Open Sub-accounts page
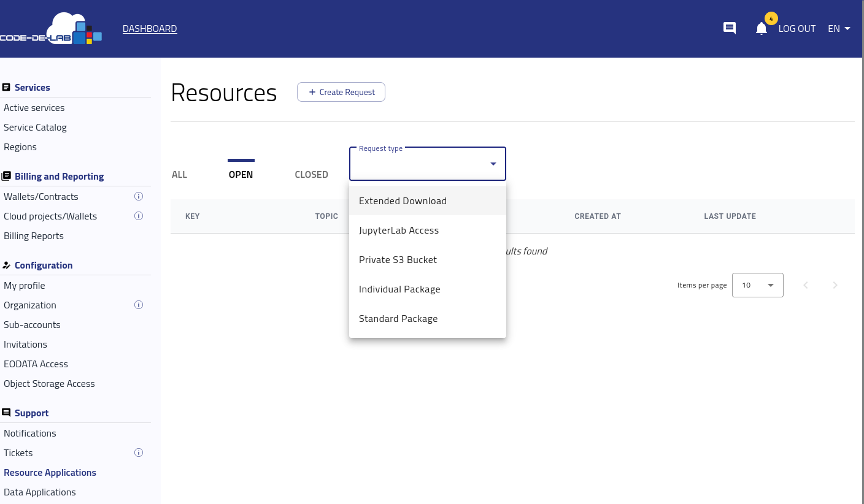The height and width of the screenshot is (504, 864). pos(32,325)
